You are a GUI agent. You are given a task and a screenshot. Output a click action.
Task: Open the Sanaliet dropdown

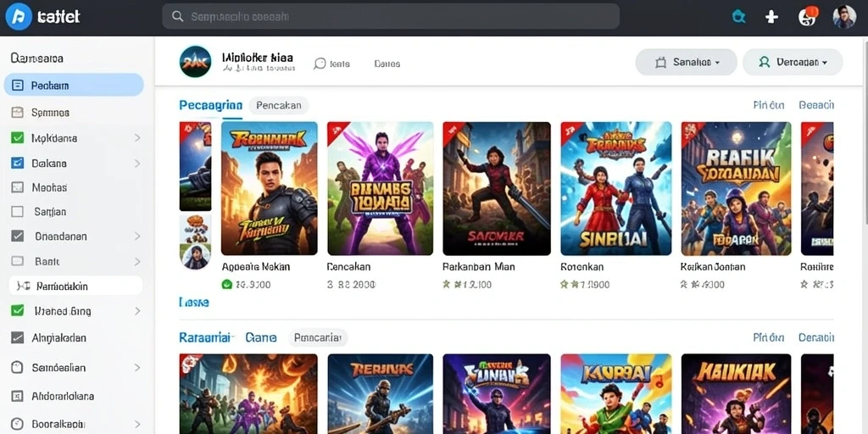point(686,62)
